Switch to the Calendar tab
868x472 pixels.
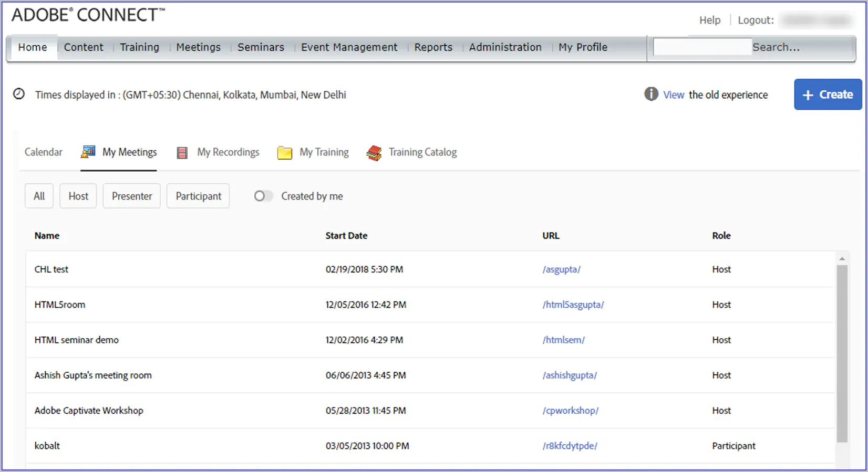point(44,152)
